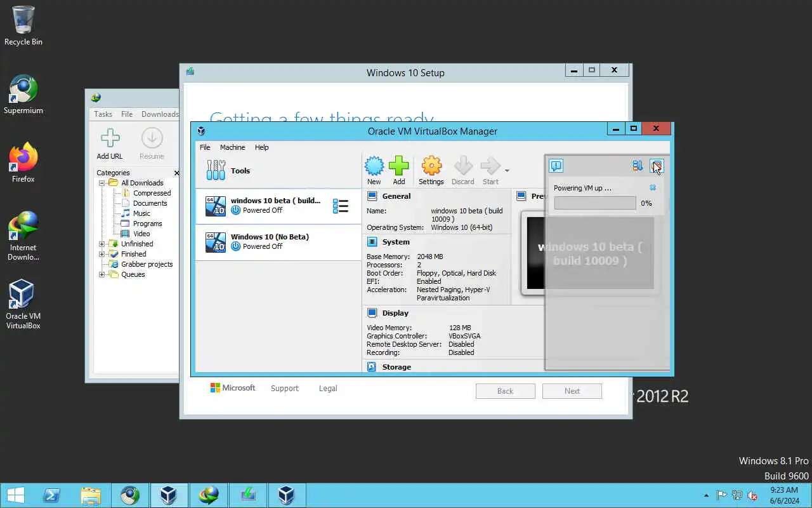Click the muted volume tray icon

click(x=752, y=495)
